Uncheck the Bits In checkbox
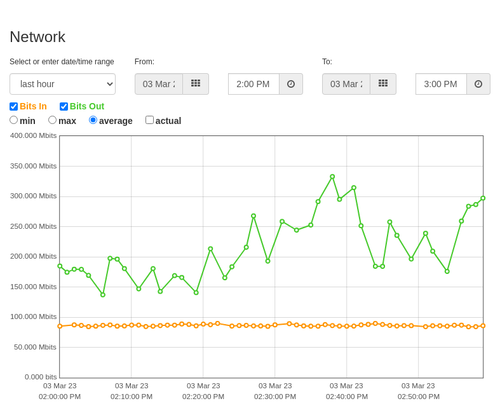Image resolution: width=500 pixels, height=403 pixels. 14,106
